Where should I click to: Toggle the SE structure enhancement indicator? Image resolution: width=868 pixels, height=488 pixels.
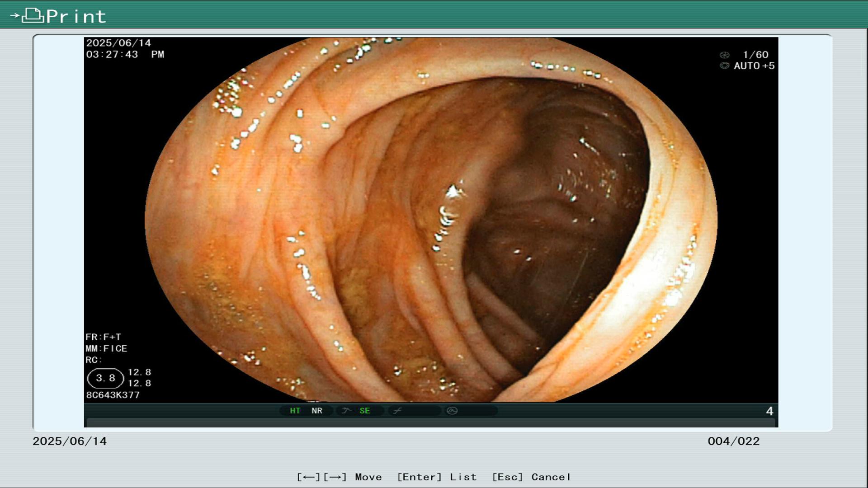pos(365,411)
